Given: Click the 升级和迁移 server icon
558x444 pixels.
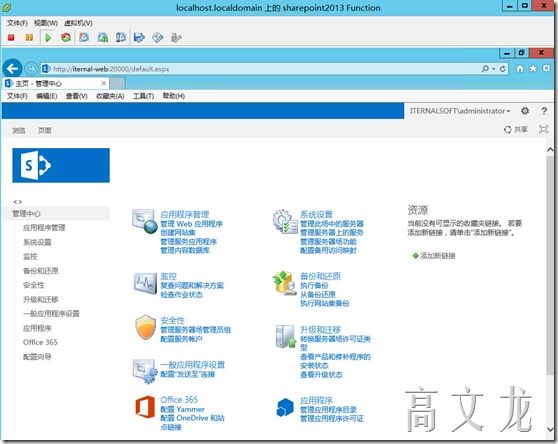Looking at the screenshot, I should pyautogui.click(x=286, y=336).
